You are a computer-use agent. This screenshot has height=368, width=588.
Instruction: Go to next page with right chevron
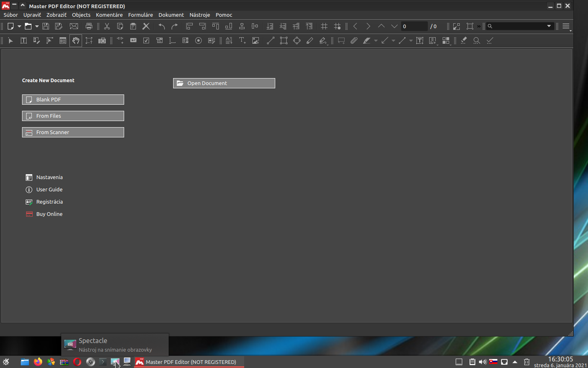[x=368, y=26]
